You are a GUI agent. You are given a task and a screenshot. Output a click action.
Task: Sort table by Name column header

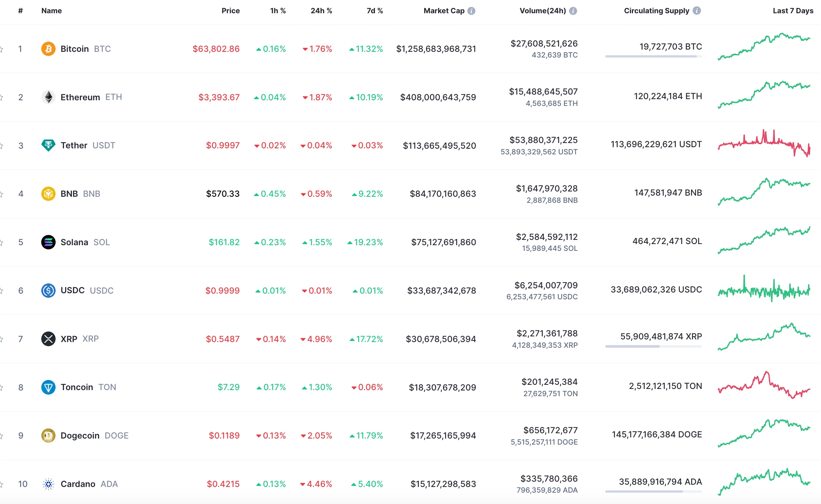click(x=51, y=11)
